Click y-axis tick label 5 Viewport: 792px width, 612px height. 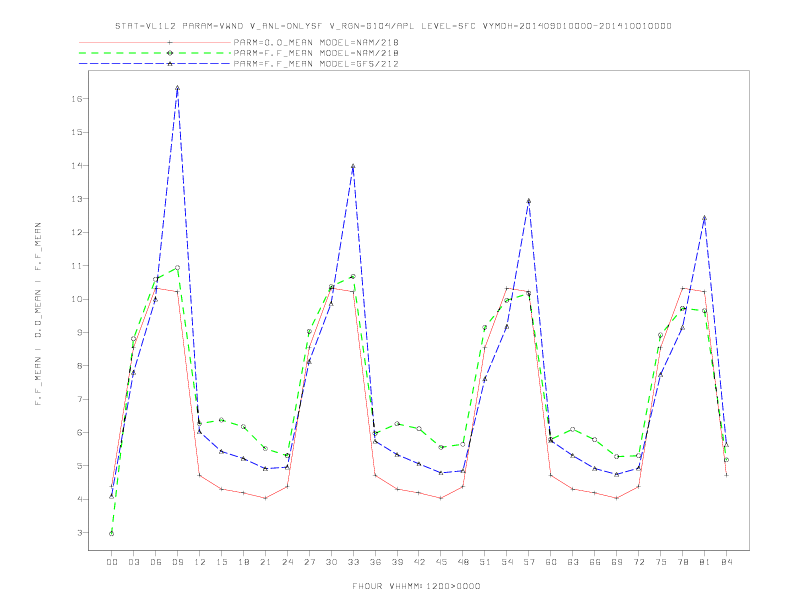(x=79, y=466)
